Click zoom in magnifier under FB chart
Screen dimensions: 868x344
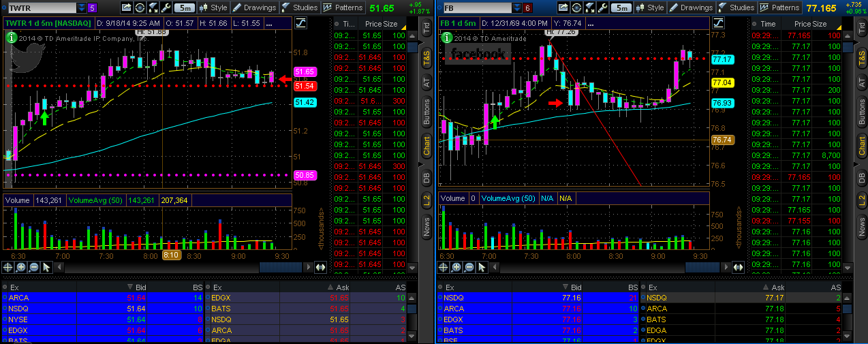(457, 267)
